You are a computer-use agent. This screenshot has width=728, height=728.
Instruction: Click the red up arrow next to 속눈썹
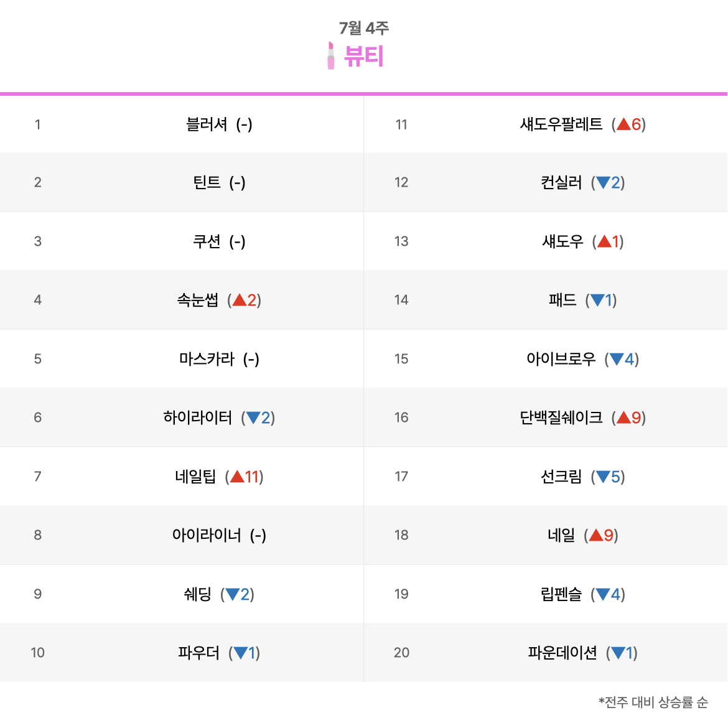pyautogui.click(x=239, y=300)
